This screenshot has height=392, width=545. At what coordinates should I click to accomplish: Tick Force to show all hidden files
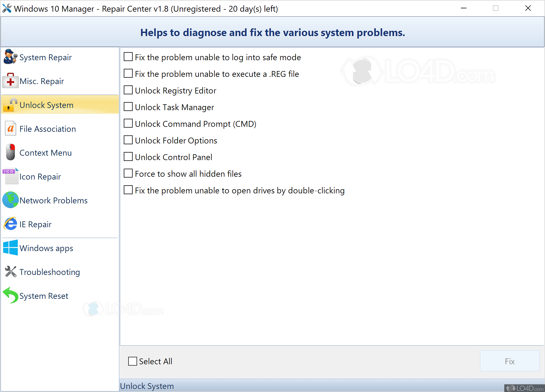click(128, 173)
